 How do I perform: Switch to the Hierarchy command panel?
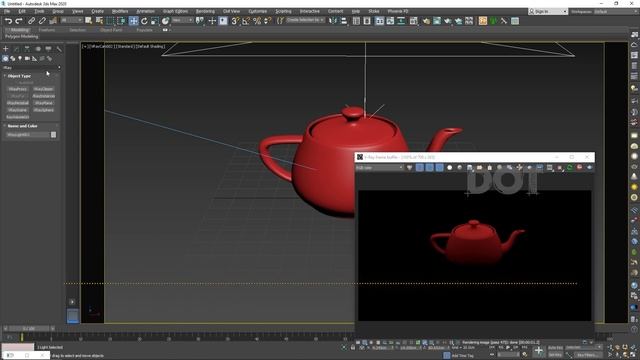click(x=27, y=49)
